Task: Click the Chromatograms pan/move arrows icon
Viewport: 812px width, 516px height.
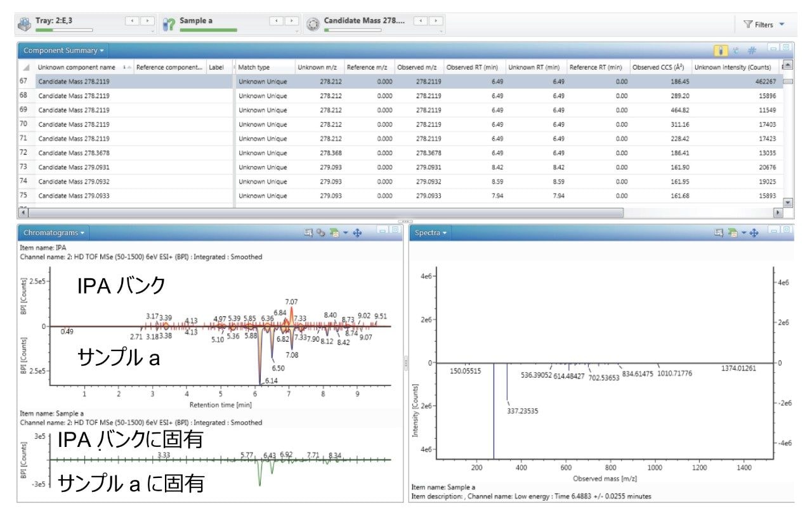Action: pyautogui.click(x=357, y=233)
